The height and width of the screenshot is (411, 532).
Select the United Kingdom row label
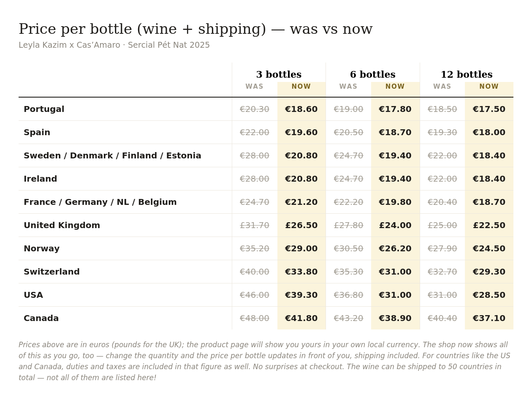(x=62, y=226)
